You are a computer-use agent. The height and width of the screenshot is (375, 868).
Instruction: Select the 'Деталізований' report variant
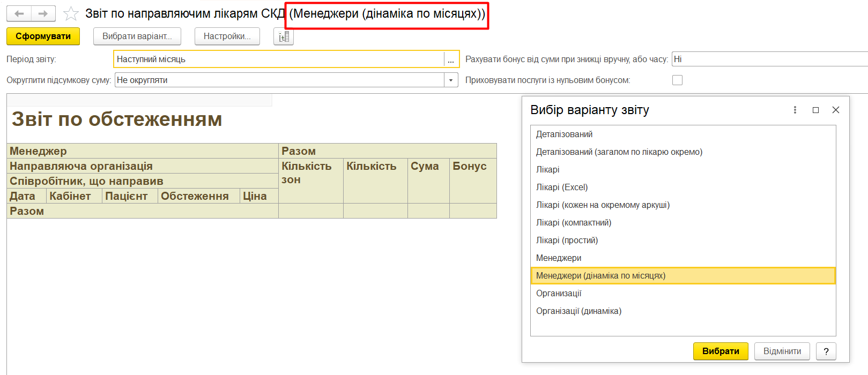coord(564,134)
